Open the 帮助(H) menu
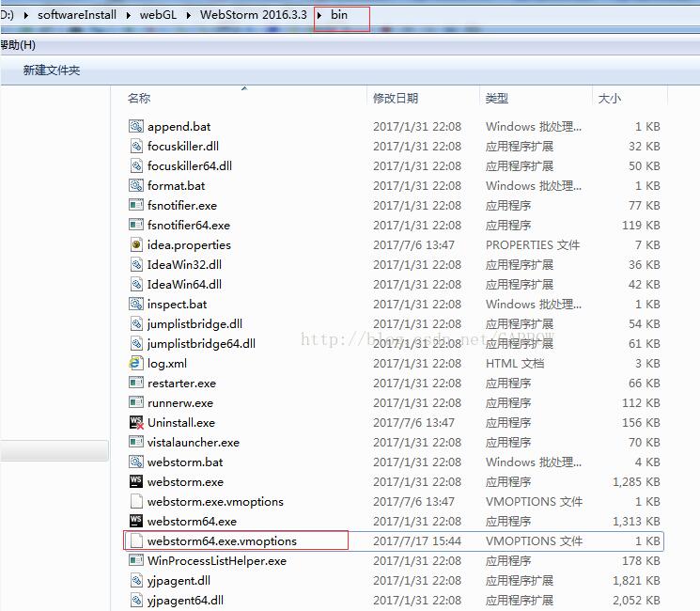700x611 pixels. (17, 45)
